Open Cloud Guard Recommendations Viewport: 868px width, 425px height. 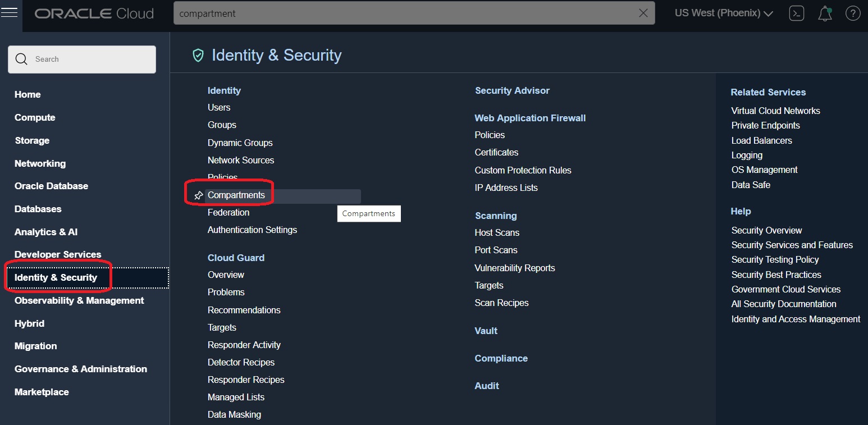pyautogui.click(x=244, y=310)
